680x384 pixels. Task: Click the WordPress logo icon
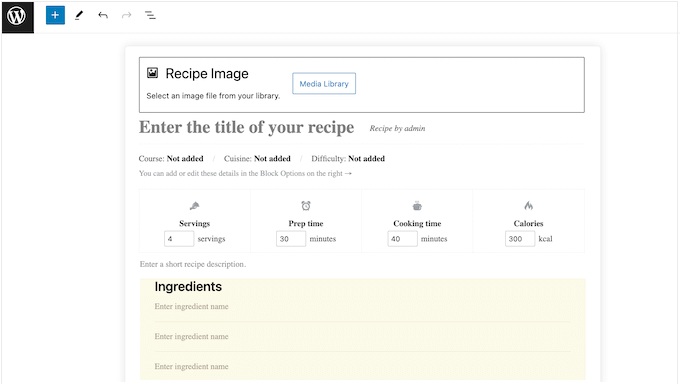tap(17, 17)
